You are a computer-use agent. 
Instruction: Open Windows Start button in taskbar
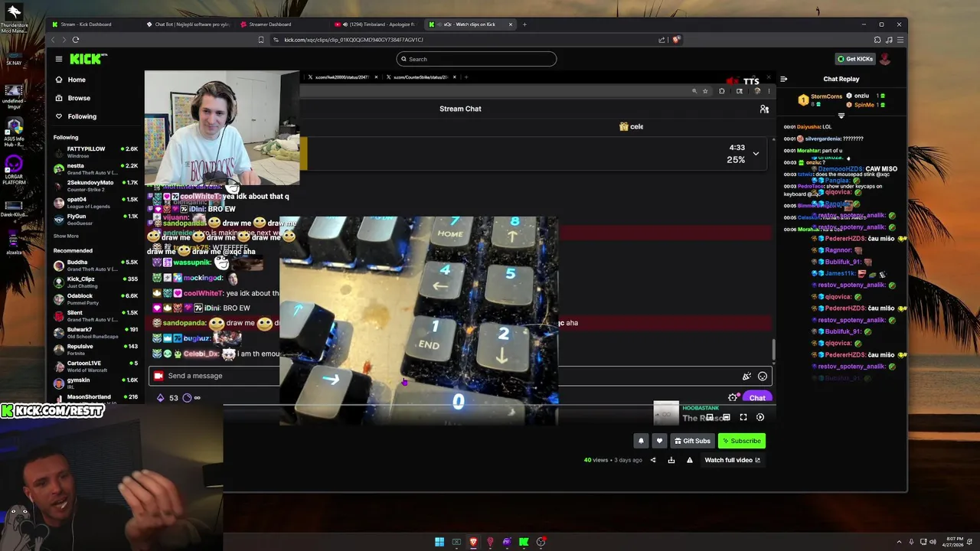pyautogui.click(x=439, y=542)
